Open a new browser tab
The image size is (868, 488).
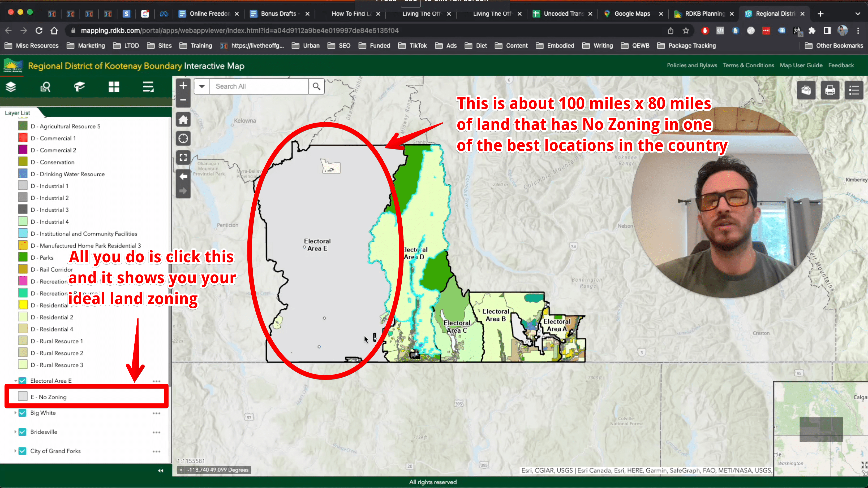pyautogui.click(x=820, y=14)
